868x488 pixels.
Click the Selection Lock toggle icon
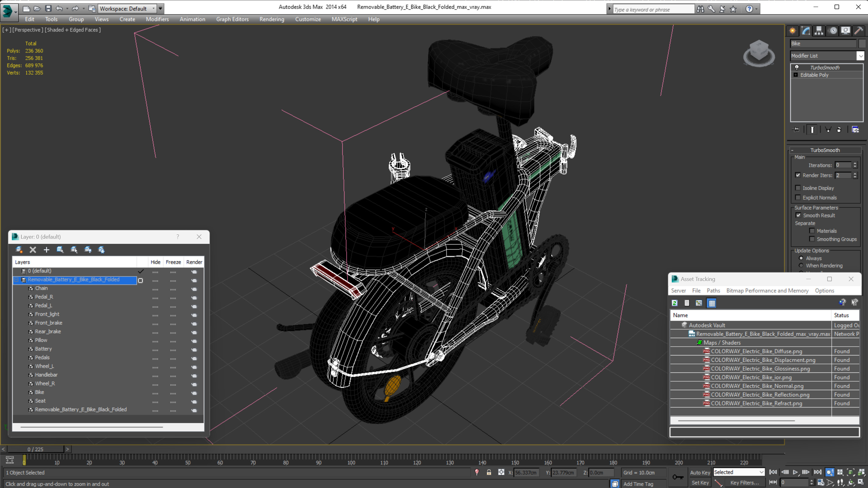point(489,472)
